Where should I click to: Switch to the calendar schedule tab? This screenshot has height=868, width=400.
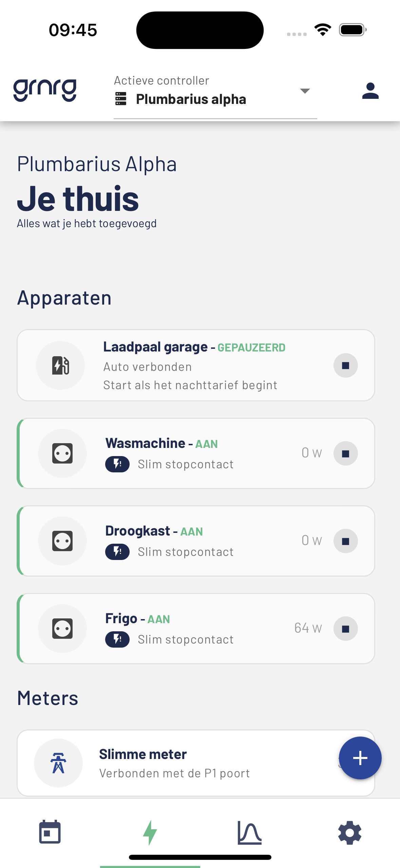click(x=50, y=833)
